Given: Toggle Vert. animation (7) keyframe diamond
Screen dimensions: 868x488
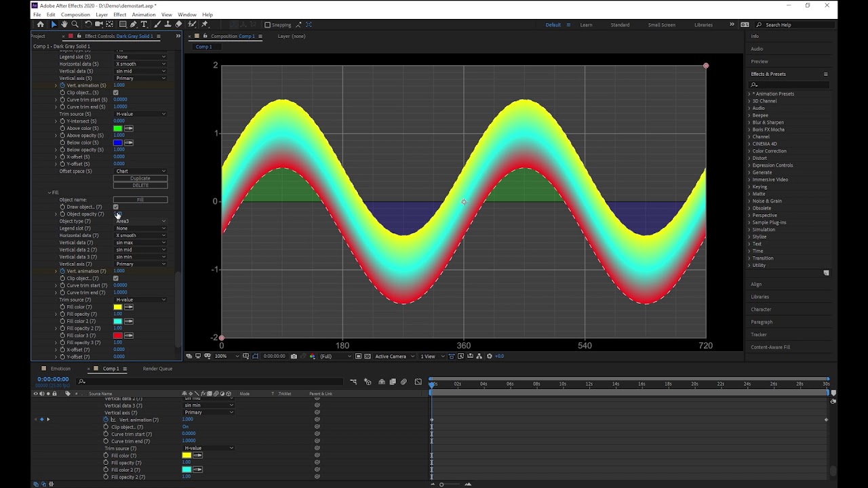Looking at the screenshot, I should [x=41, y=420].
